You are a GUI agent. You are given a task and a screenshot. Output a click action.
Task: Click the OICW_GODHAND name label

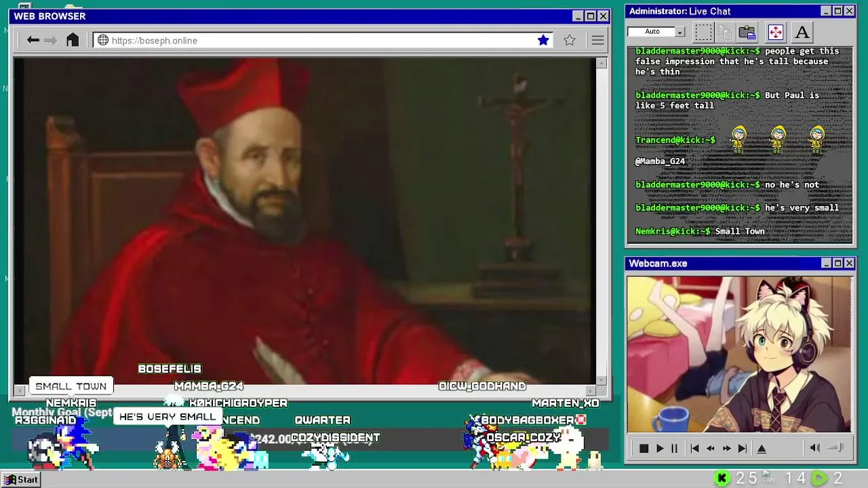pyautogui.click(x=482, y=386)
